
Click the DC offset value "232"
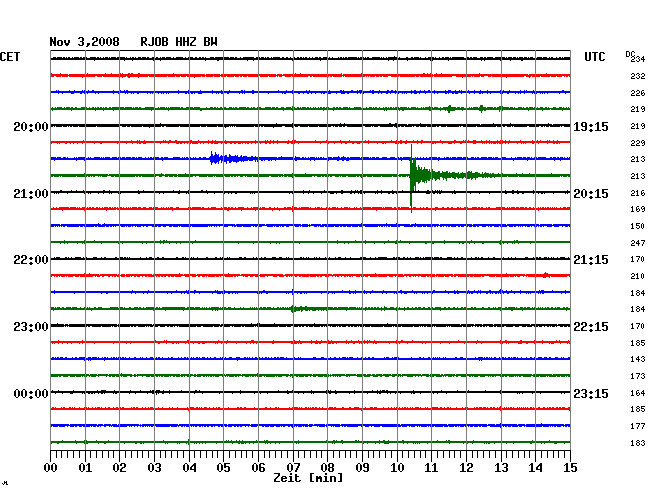[638, 76]
